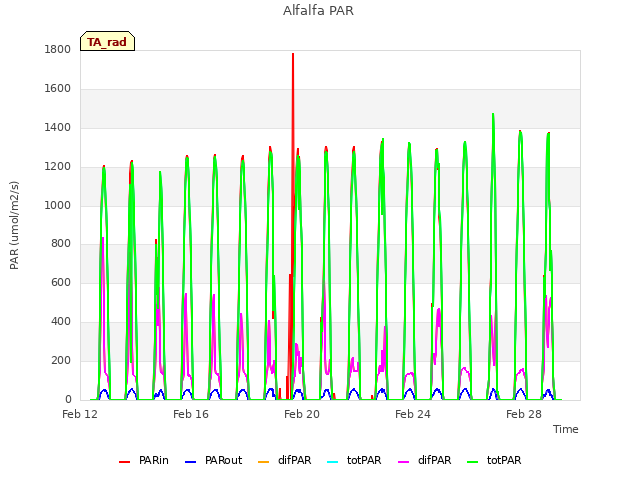Click the Feb 12 x-axis tick label
This screenshot has width=640, height=480.
click(80, 414)
